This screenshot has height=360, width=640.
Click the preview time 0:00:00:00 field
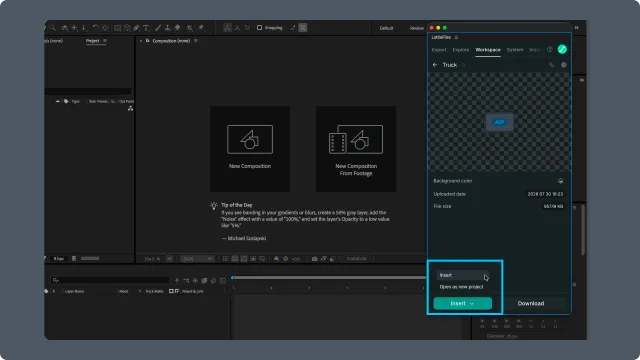(x=356, y=259)
